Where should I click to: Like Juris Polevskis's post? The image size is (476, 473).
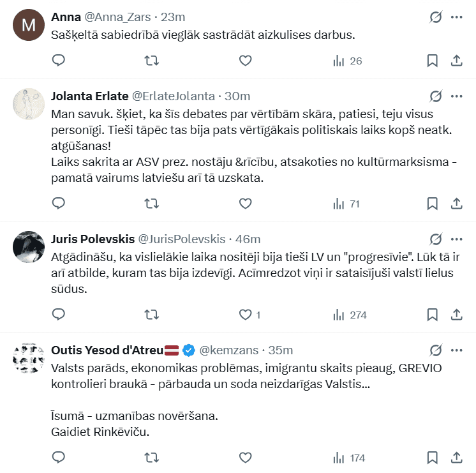246,315
